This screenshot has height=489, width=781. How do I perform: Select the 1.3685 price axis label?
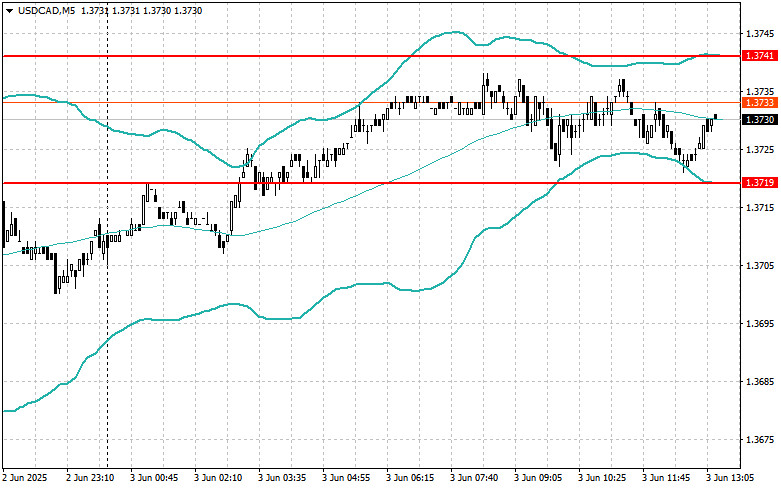click(760, 382)
